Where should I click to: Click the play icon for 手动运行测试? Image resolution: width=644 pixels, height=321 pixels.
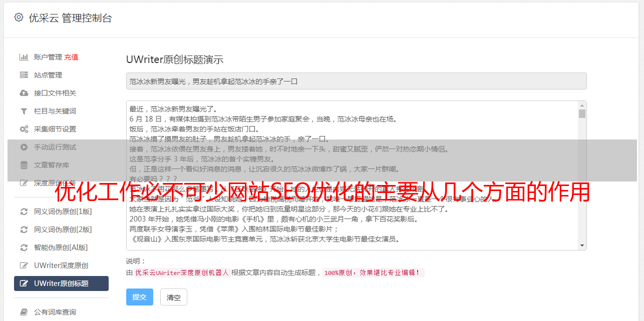[24, 147]
